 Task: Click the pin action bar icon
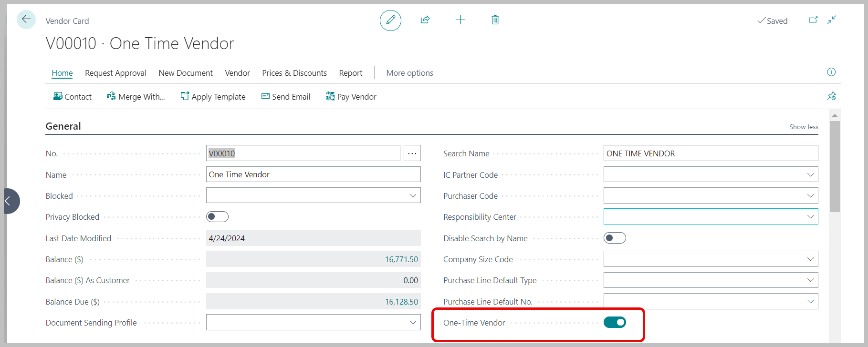tap(831, 96)
